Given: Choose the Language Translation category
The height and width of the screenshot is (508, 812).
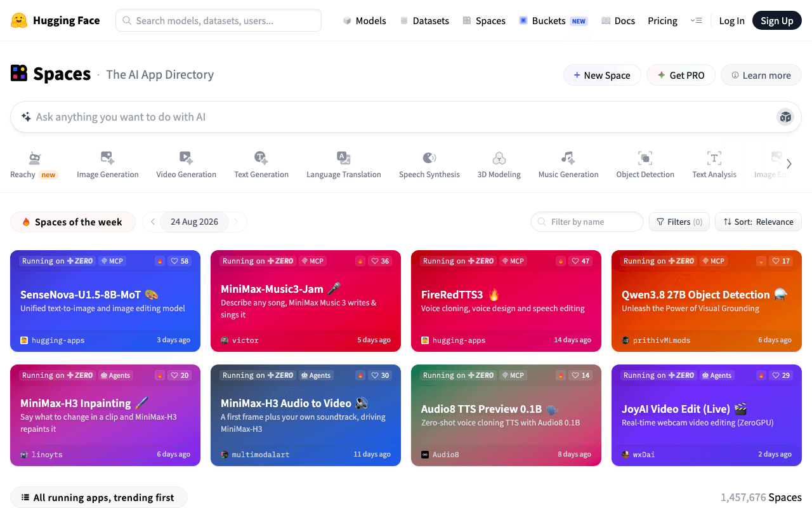Looking at the screenshot, I should 344,166.
